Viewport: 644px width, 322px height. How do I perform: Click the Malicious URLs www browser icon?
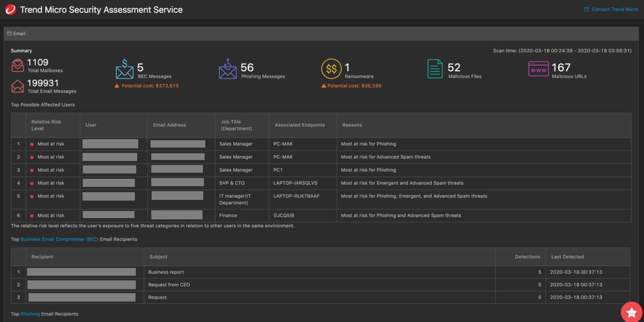[538, 69]
